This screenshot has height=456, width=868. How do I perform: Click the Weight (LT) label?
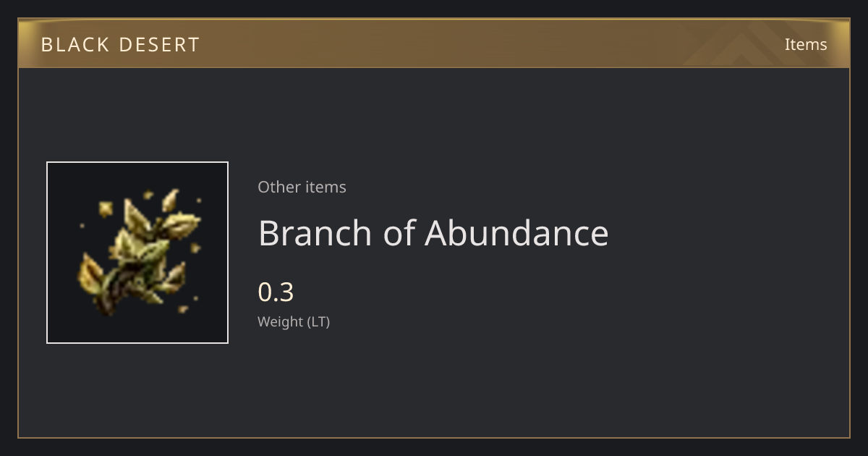pos(294,322)
